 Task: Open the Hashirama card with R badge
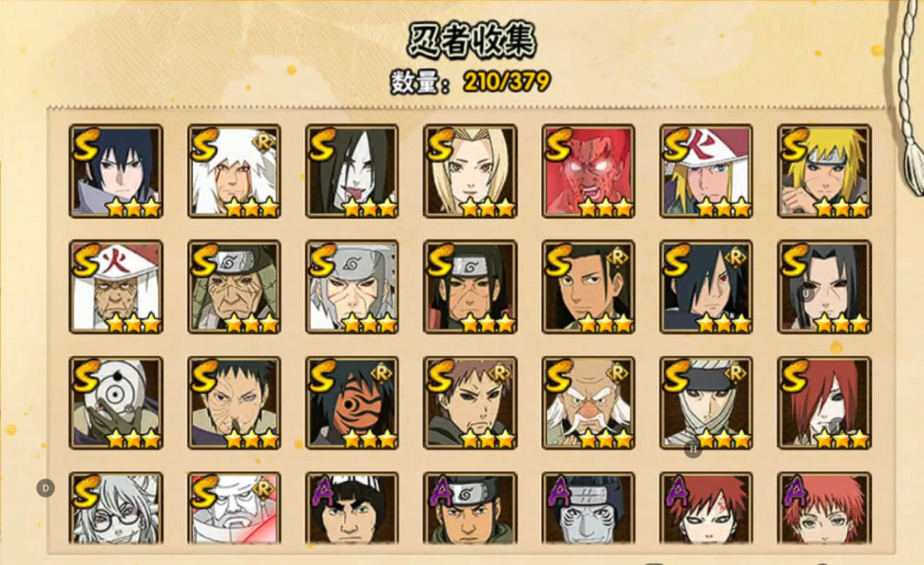[x=588, y=287]
